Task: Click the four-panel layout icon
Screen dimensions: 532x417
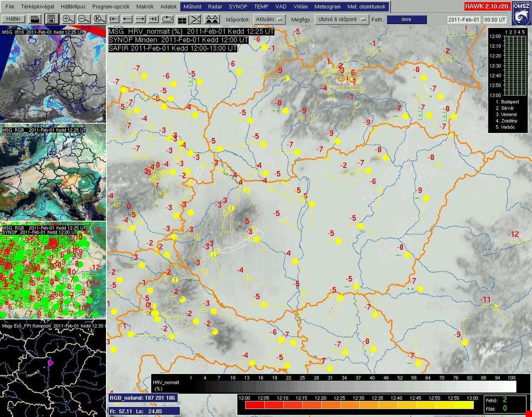Action: click(x=182, y=20)
